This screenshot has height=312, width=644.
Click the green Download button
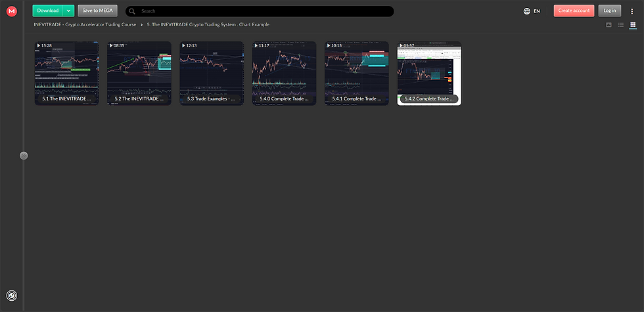(x=47, y=11)
